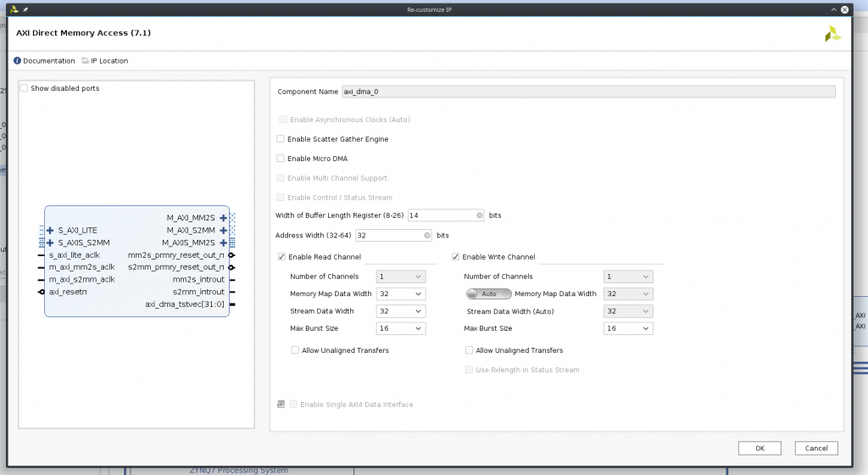This screenshot has width=868, height=475.
Task: Click the Width of Buffer Length Register field
Action: (x=446, y=215)
